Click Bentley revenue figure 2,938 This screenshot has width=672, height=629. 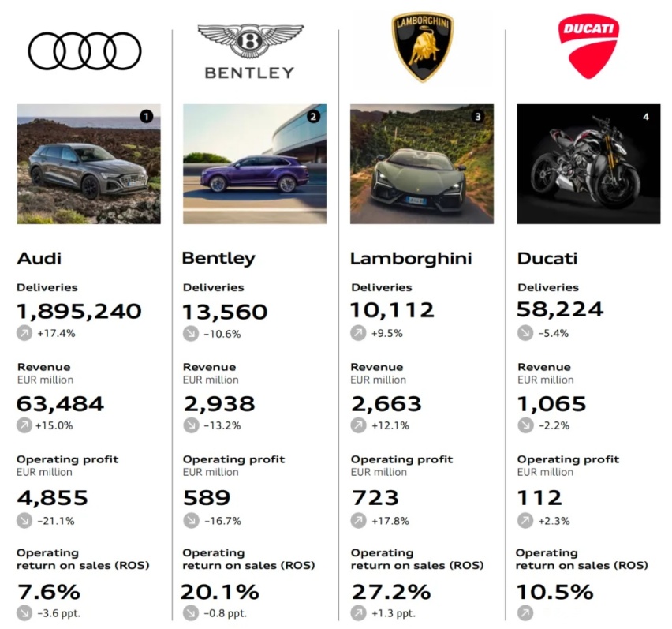point(219,404)
